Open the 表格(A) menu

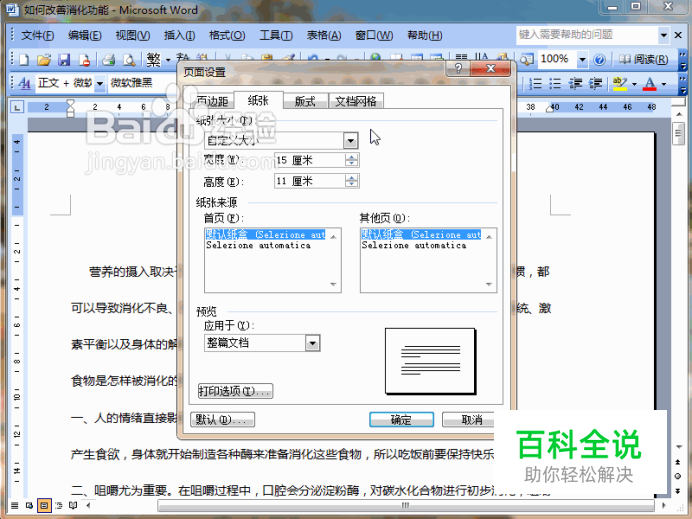[324, 35]
